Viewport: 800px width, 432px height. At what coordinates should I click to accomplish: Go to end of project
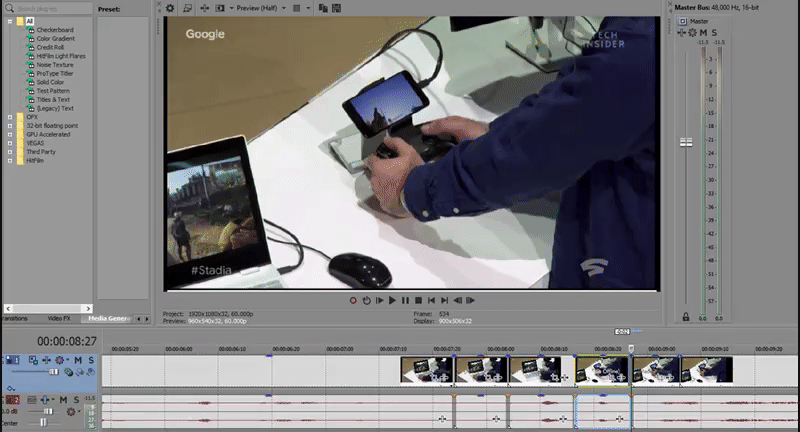point(444,300)
